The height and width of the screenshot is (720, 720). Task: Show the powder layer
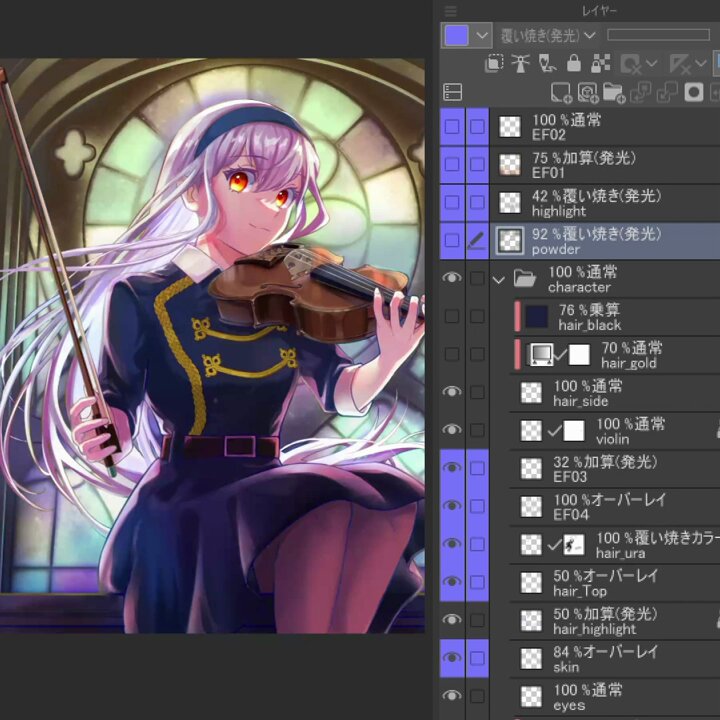452,240
